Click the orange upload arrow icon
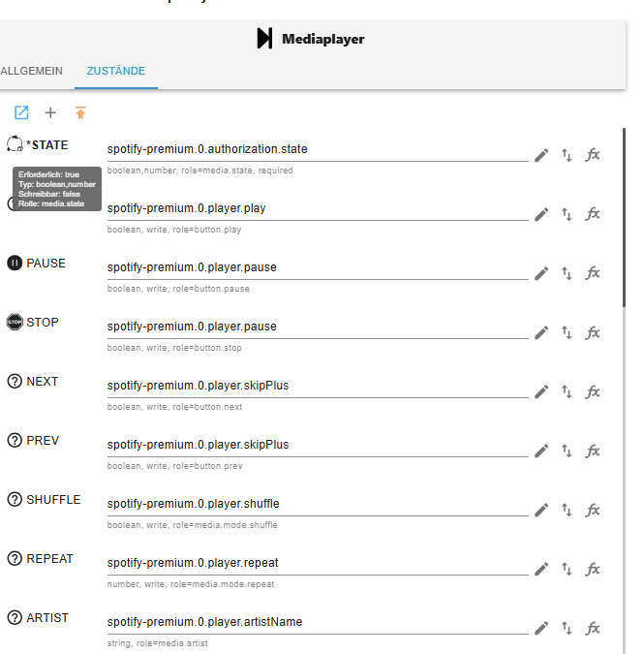The height and width of the screenshot is (654, 644). 80,112
